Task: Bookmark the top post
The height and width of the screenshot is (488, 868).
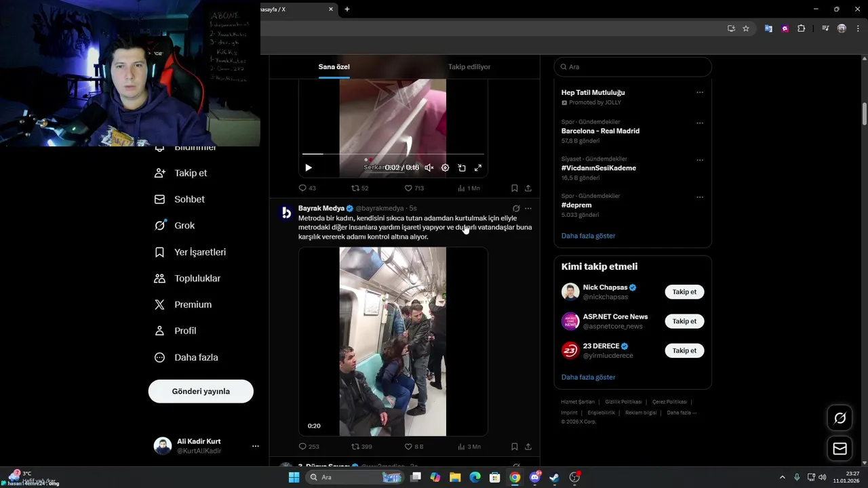Action: click(x=514, y=188)
